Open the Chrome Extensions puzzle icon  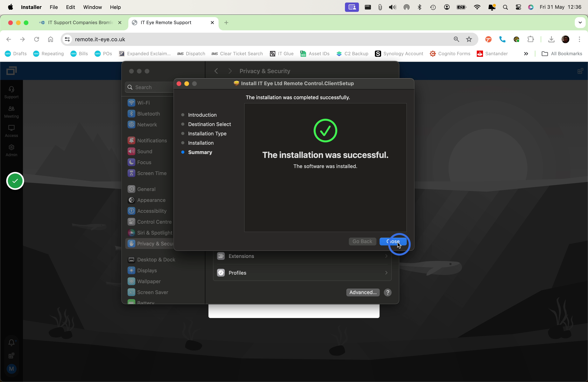click(530, 39)
